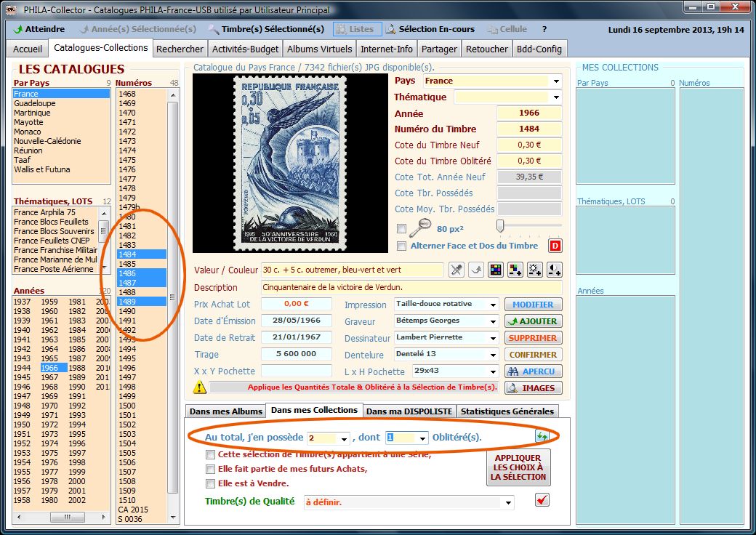
Task: Click the magnifying glass zoom icon
Action: pos(420,228)
